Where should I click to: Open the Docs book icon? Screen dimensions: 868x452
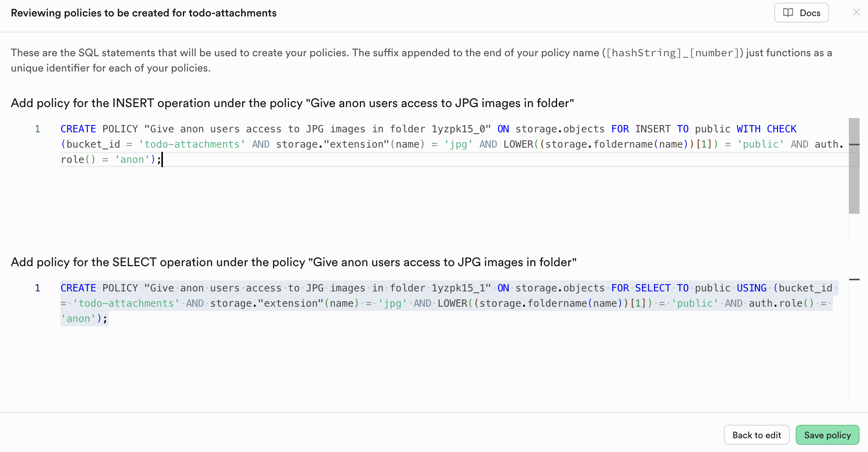pos(788,13)
